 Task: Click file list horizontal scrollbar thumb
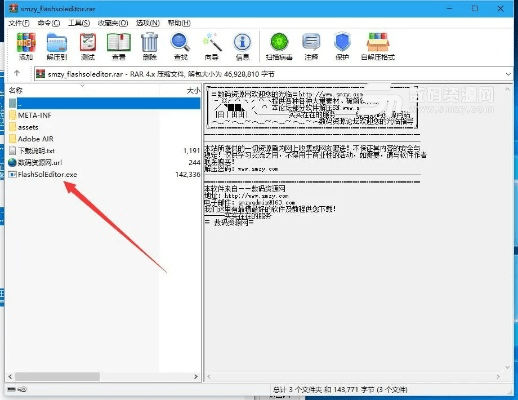coord(57,377)
